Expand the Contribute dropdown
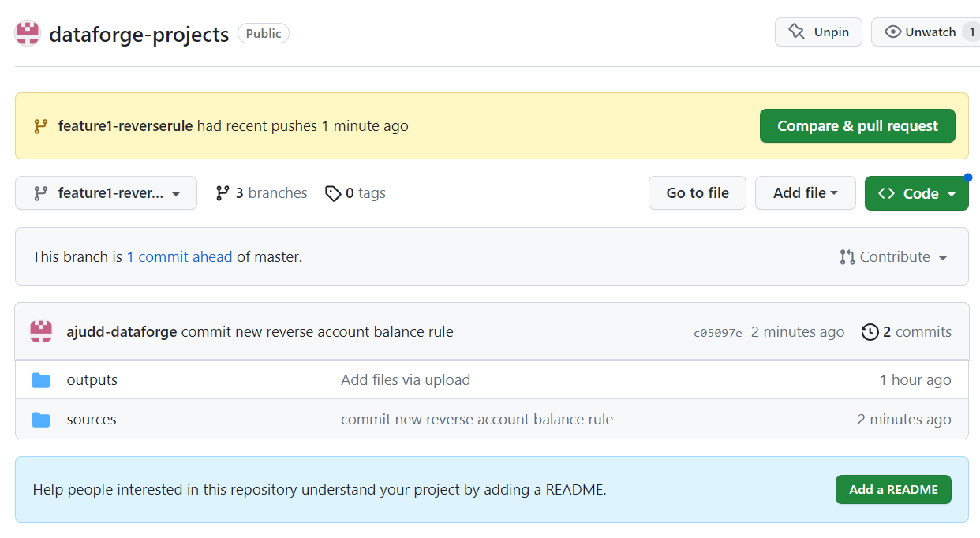This screenshot has width=980, height=538. click(x=894, y=257)
